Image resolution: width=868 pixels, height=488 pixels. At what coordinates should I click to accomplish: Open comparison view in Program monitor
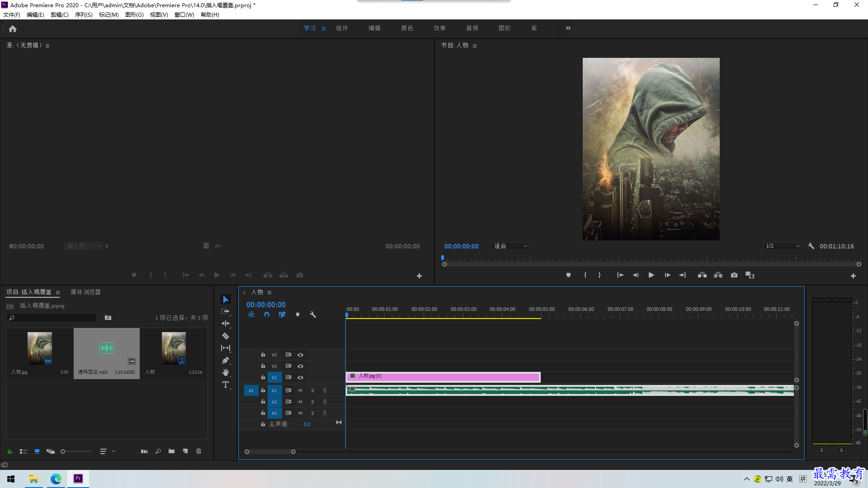click(750, 275)
